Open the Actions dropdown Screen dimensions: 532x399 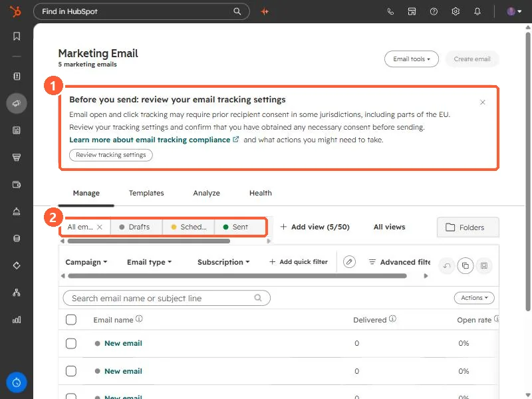[x=474, y=298]
